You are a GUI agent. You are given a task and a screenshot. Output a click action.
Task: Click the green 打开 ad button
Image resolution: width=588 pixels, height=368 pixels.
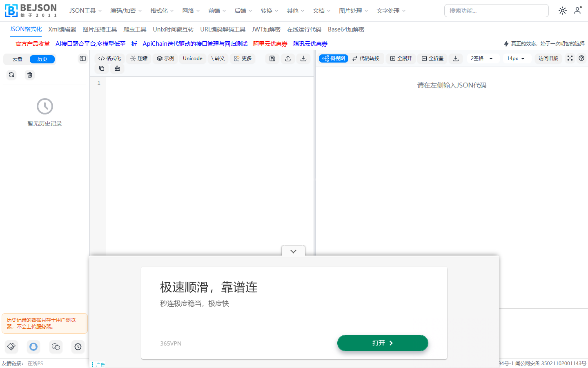[383, 343]
